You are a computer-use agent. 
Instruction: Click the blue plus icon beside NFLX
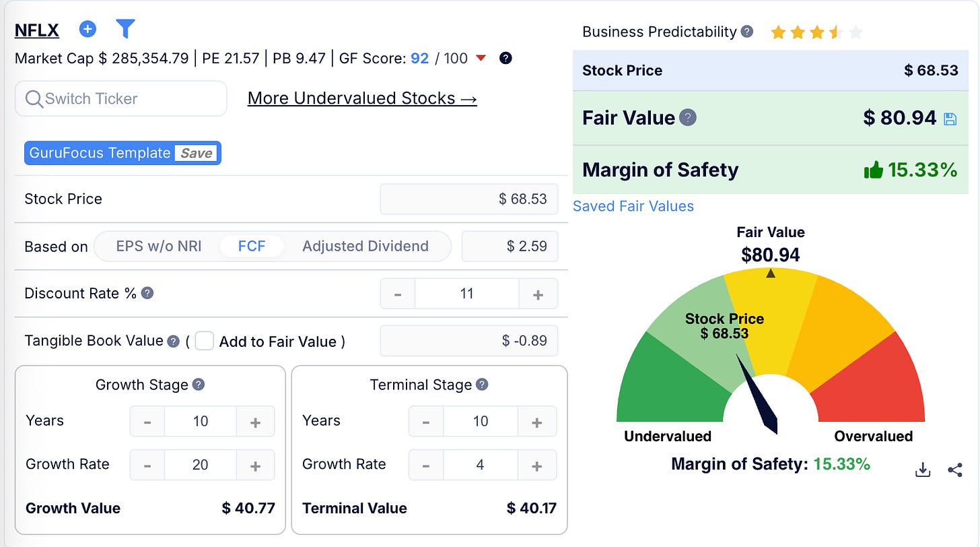pos(87,29)
